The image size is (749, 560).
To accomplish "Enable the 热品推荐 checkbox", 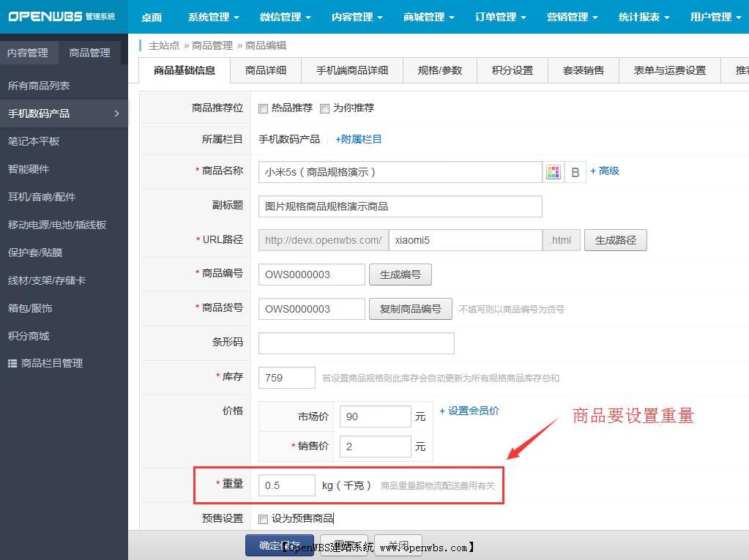I will point(261,108).
